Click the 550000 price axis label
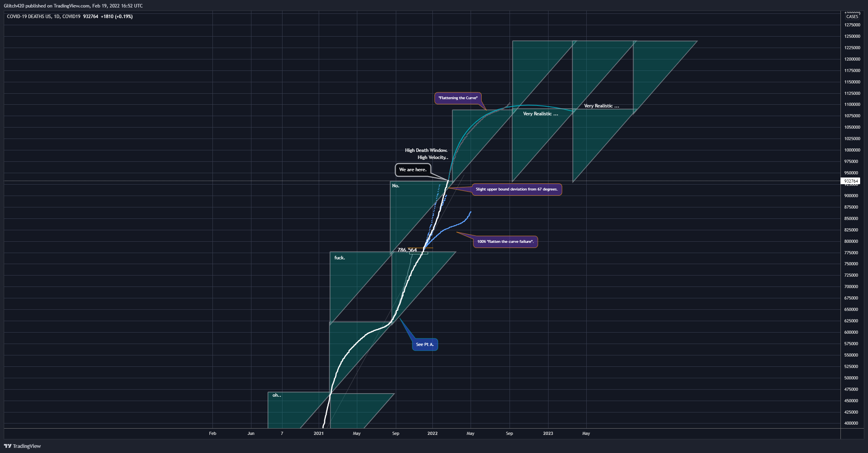The image size is (868, 453). point(852,355)
